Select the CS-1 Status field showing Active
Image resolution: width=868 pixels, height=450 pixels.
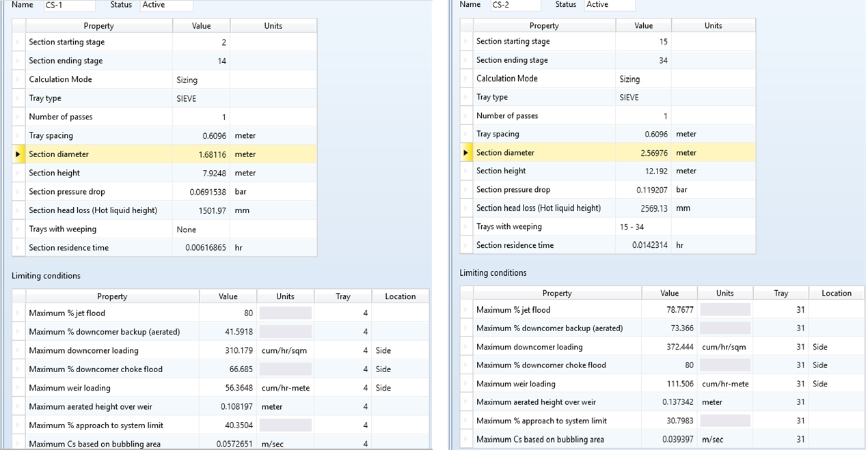(x=167, y=5)
